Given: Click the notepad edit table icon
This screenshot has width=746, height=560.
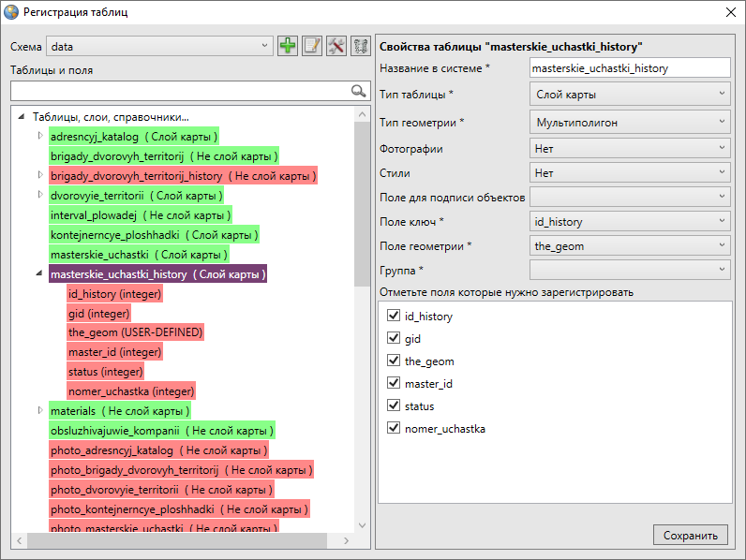Looking at the screenshot, I should pyautogui.click(x=312, y=46).
